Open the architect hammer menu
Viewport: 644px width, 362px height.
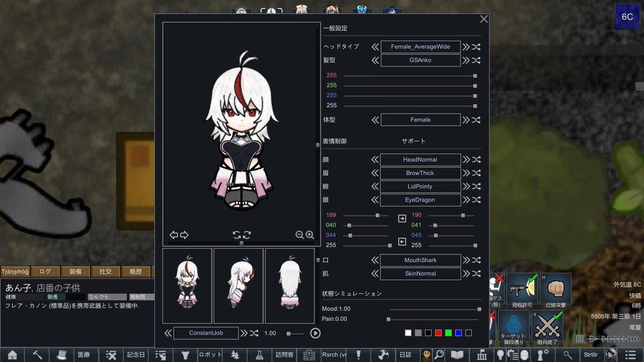click(37, 354)
